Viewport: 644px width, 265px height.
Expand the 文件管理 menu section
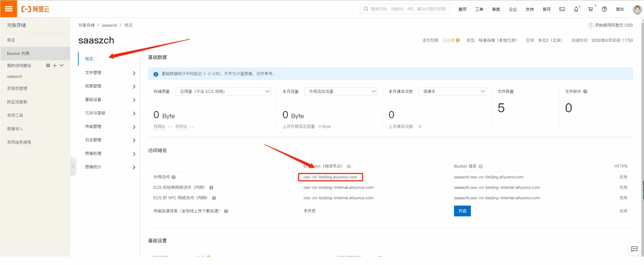tap(110, 73)
